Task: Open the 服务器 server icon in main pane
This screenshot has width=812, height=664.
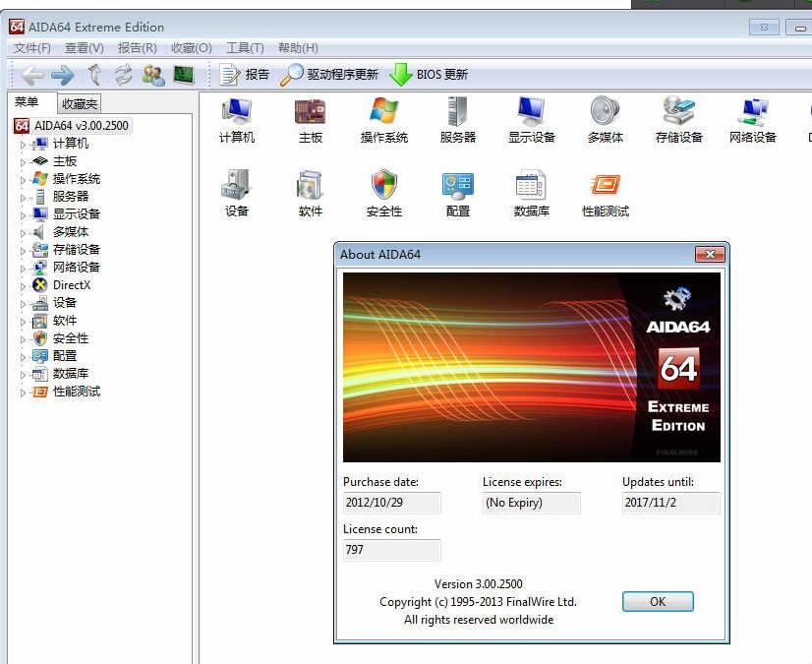Action: pos(458,120)
